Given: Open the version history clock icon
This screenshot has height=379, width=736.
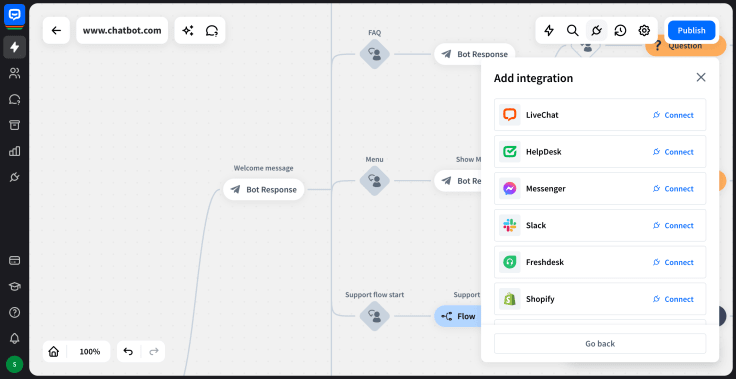Looking at the screenshot, I should point(621,31).
